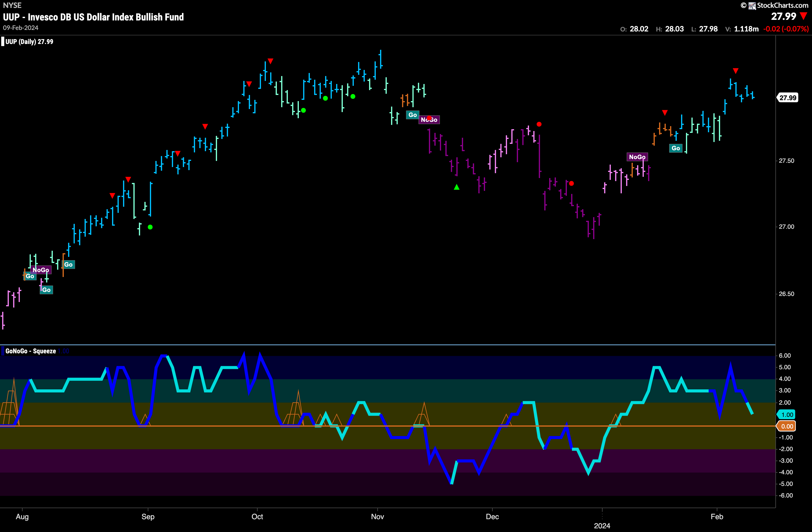The width and height of the screenshot is (812, 532).
Task: Click the Dec label on time axis
Action: [492, 517]
